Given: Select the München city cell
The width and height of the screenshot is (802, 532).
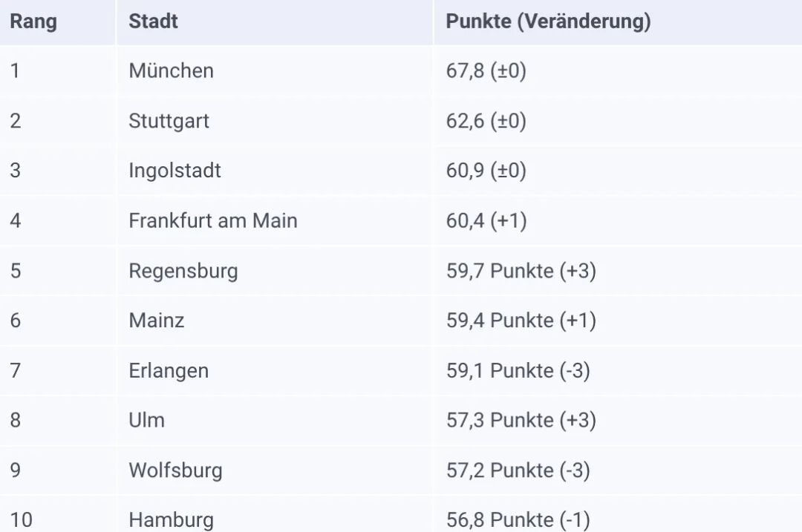Looking at the screenshot, I should pyautogui.click(x=171, y=71).
